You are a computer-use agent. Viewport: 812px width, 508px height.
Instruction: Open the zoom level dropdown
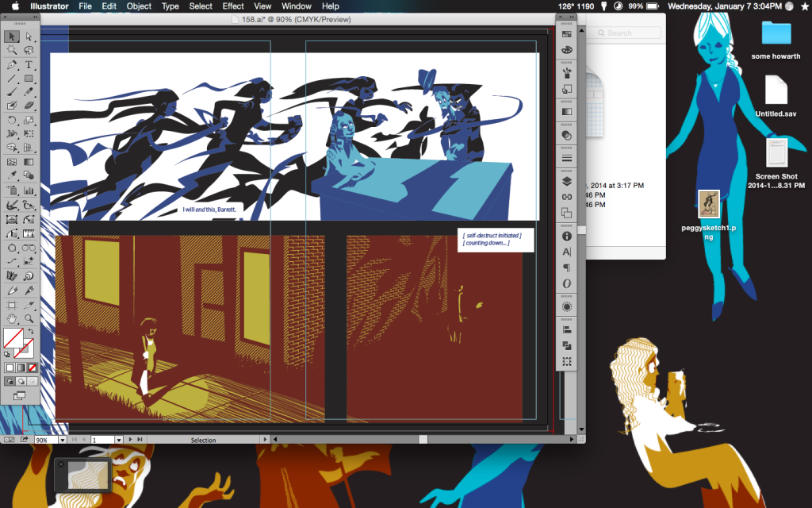63,439
